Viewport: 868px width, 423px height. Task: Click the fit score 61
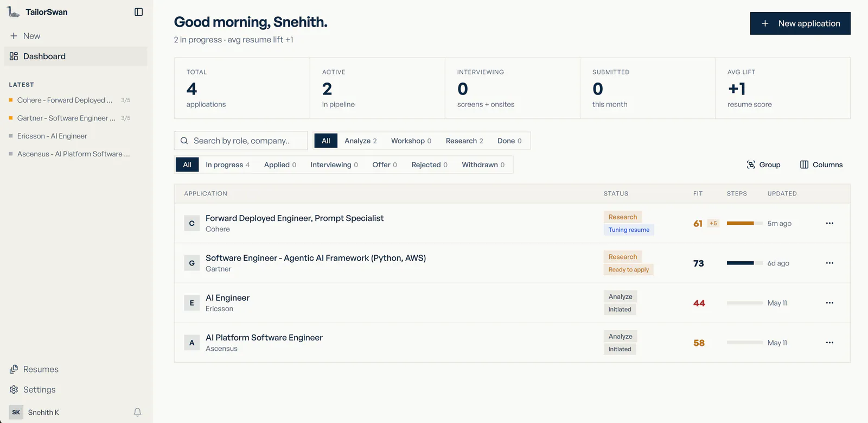point(698,224)
